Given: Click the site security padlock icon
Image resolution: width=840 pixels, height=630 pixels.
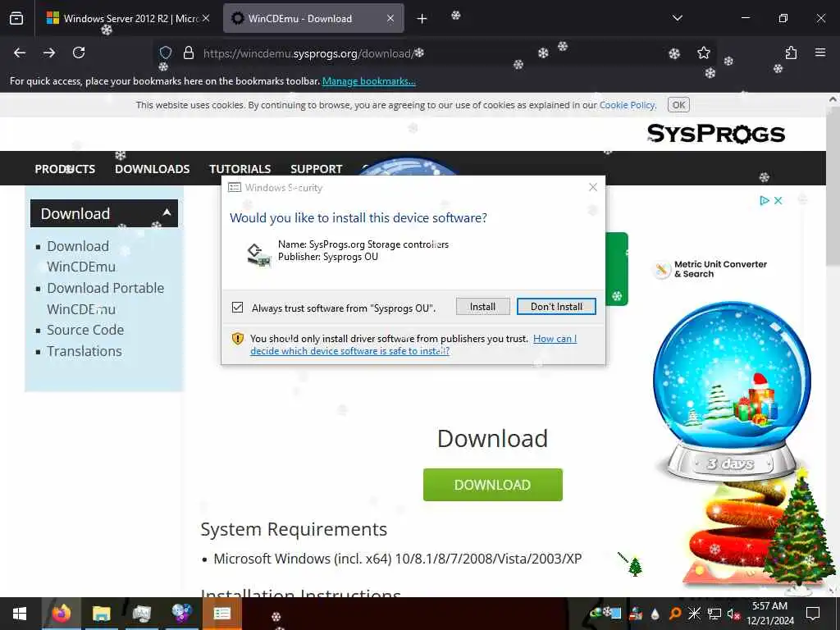Looking at the screenshot, I should click(188, 52).
